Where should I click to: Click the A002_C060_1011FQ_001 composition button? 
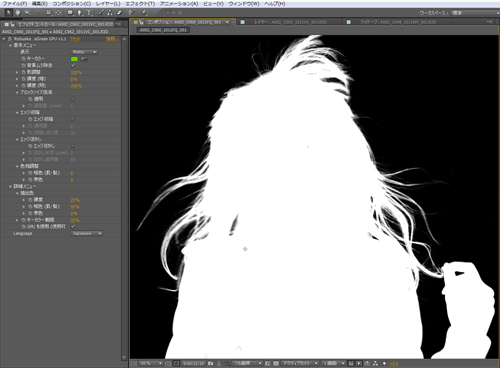click(x=164, y=30)
